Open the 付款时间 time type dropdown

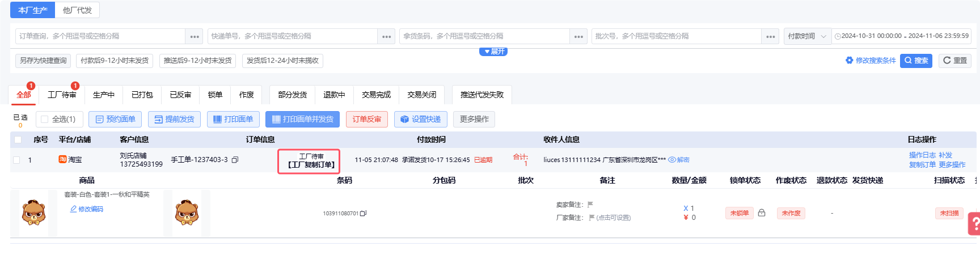(808, 36)
